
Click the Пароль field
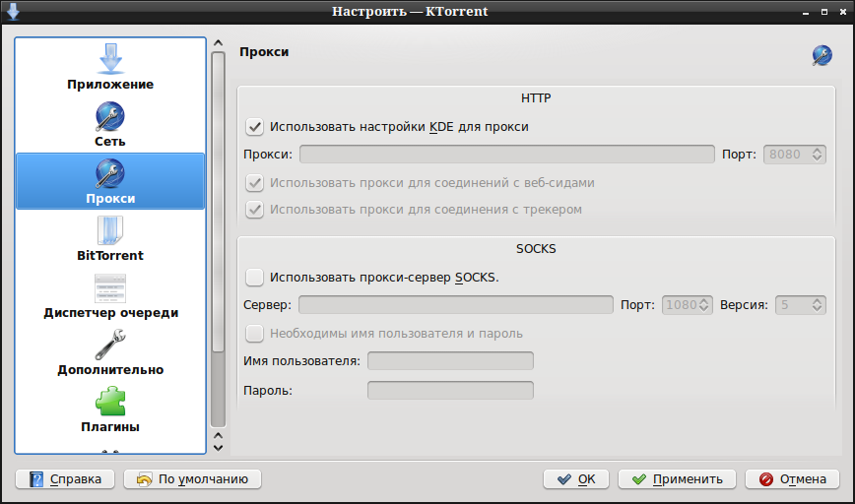pos(450,390)
